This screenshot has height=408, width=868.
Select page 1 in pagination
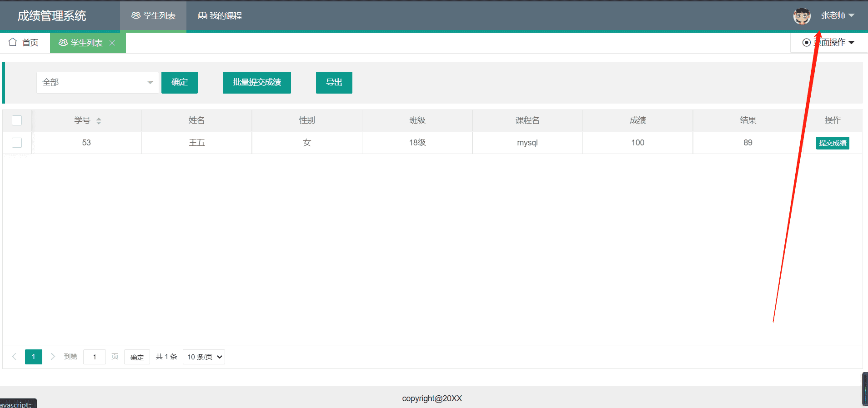click(x=34, y=357)
